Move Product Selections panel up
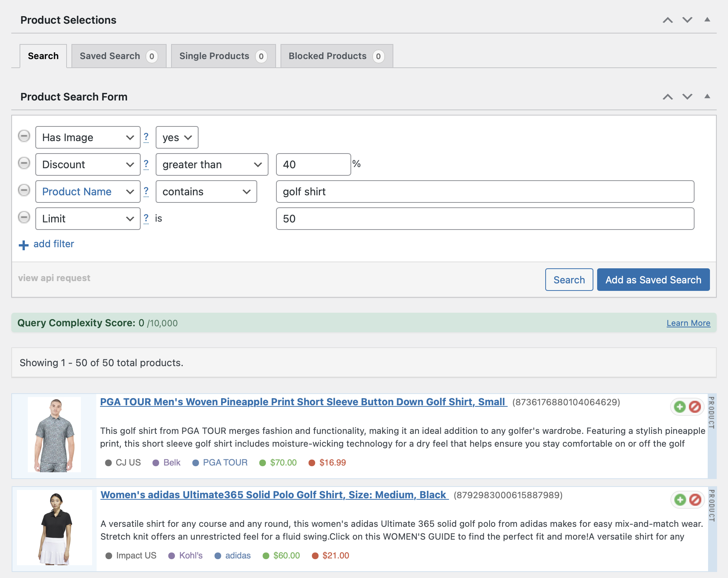The image size is (728, 578). pos(668,20)
